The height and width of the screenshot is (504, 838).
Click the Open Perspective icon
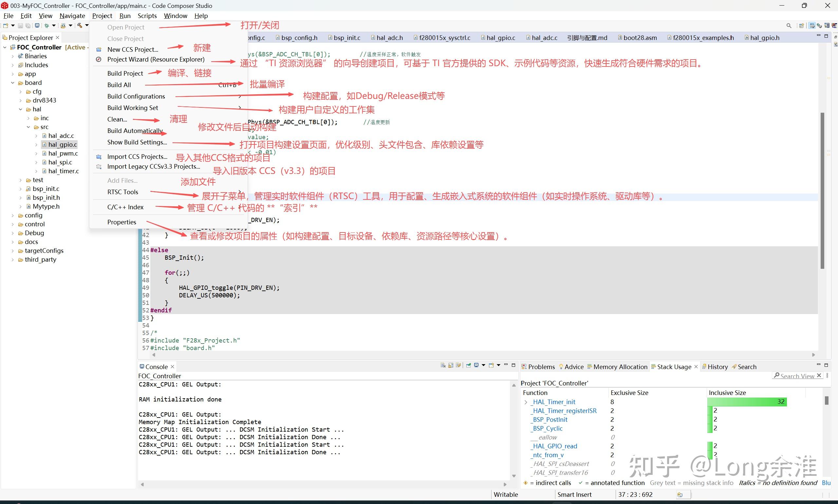pos(802,26)
